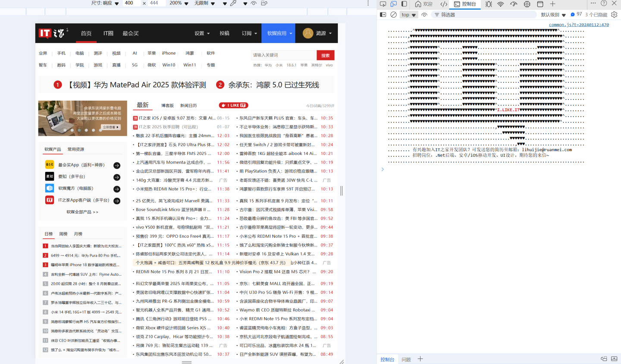621x364 pixels.
Task: Go to the 首页 nav tab
Action: 86,33
